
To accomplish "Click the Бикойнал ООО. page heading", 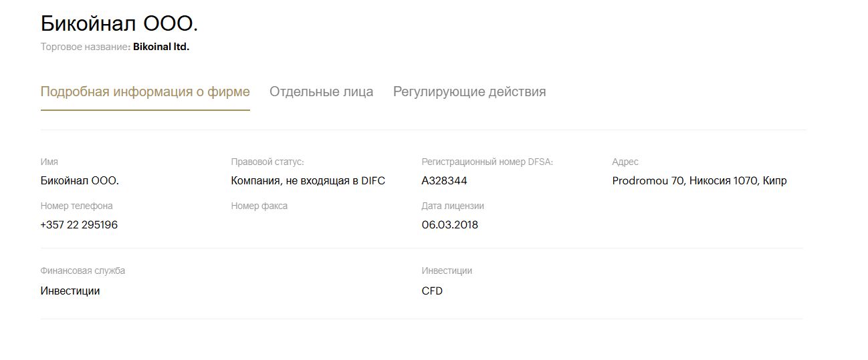I will (120, 23).
